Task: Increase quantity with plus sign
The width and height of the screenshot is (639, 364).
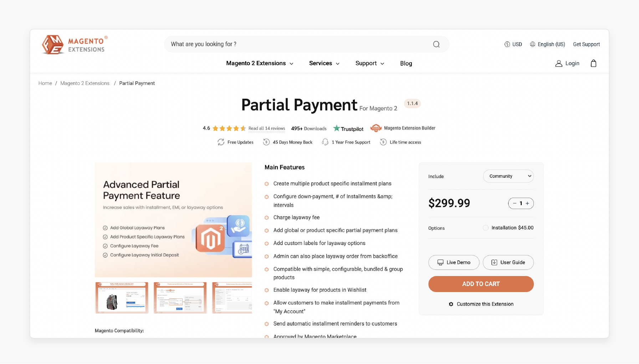Action: click(x=527, y=203)
